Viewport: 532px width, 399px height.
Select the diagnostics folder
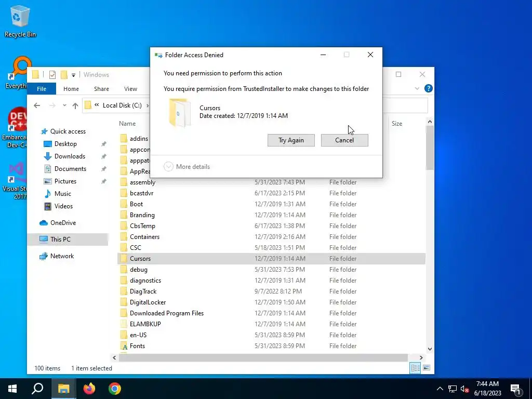(x=145, y=281)
